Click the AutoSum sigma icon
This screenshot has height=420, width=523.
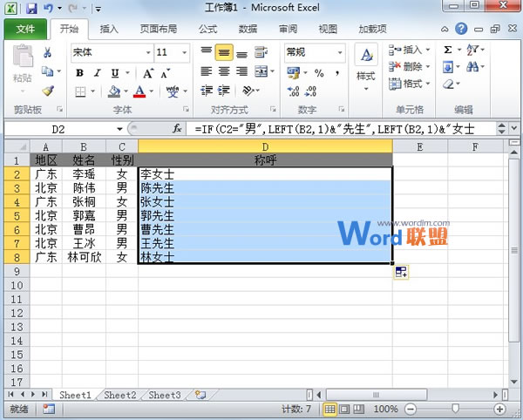click(x=447, y=51)
